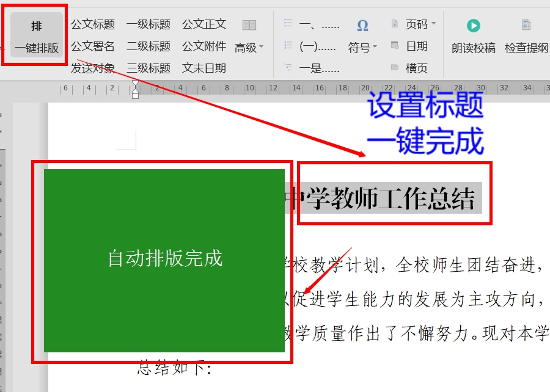The image size is (550, 392).
Task: Open the 页码 page number dropdown arrow
Action: pos(433,23)
